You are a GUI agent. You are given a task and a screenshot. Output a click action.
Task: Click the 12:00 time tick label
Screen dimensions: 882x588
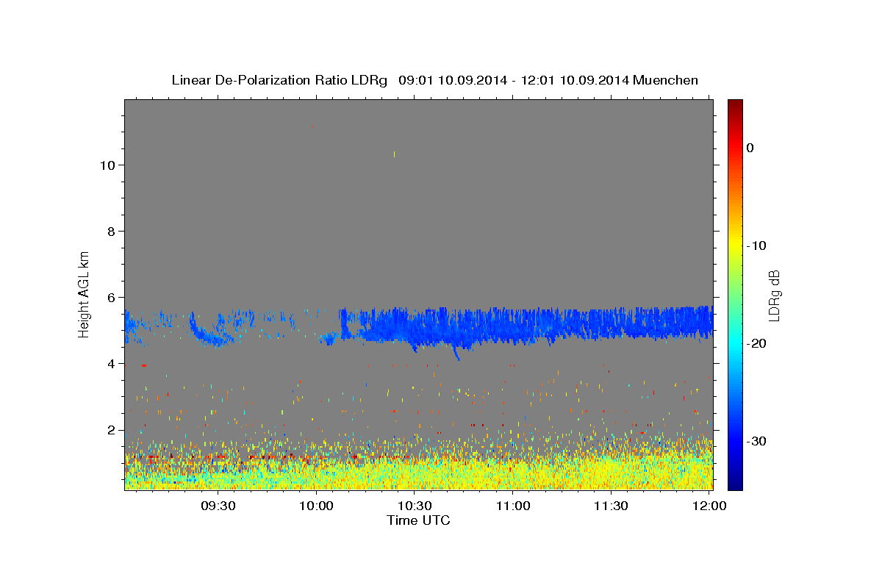710,506
